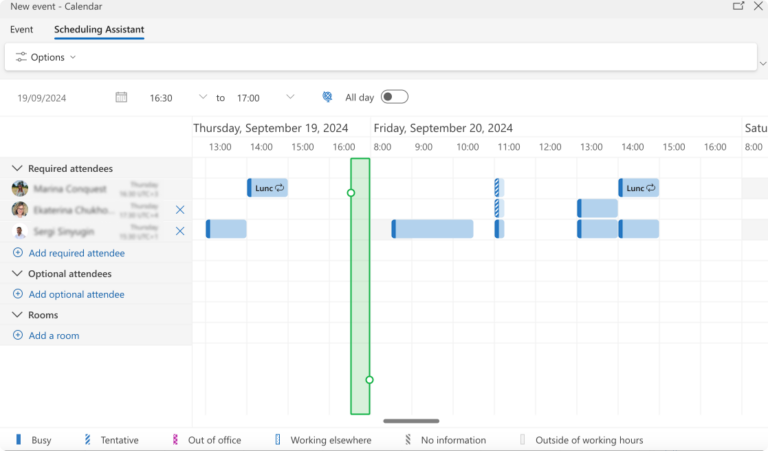Click the Options sliders icon

[x=21, y=57]
